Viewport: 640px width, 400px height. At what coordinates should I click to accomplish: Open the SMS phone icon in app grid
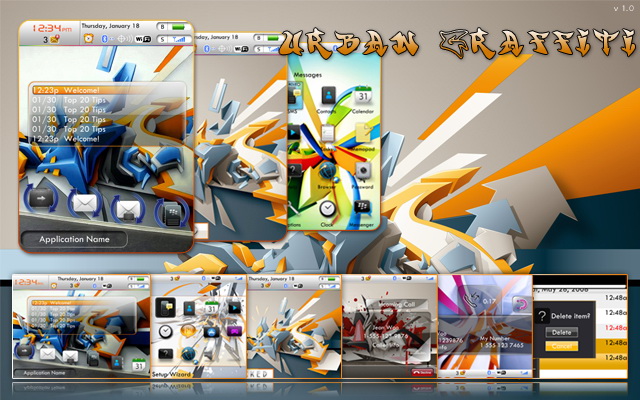294,95
